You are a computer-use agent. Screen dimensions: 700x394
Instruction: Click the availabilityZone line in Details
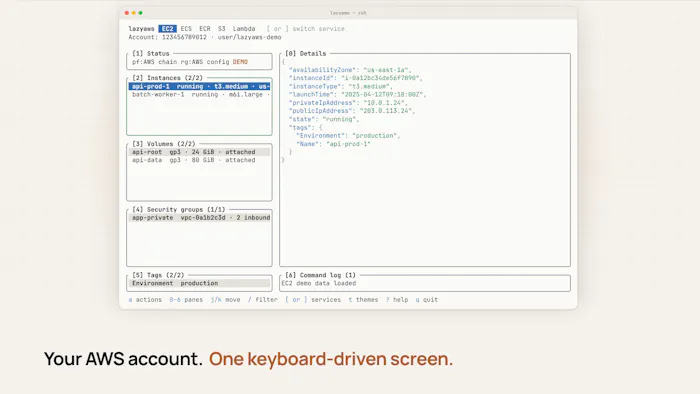350,70
